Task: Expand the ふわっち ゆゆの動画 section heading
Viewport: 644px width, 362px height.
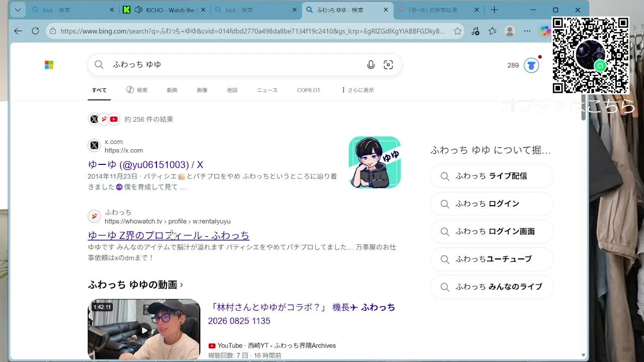Action: (135, 285)
